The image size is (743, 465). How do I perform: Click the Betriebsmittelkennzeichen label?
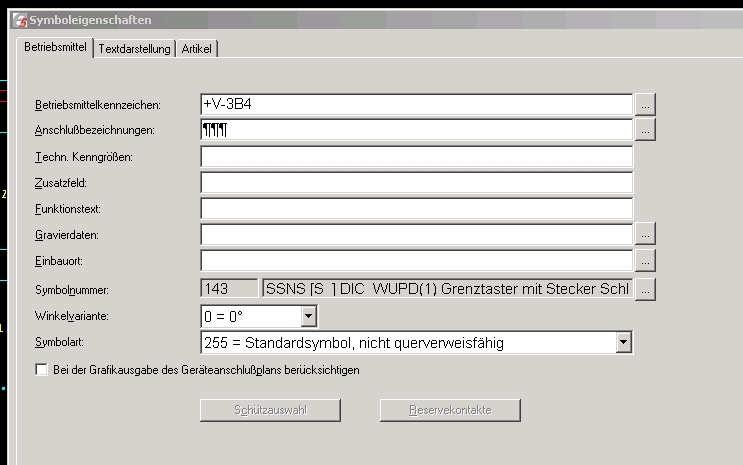tap(98, 105)
